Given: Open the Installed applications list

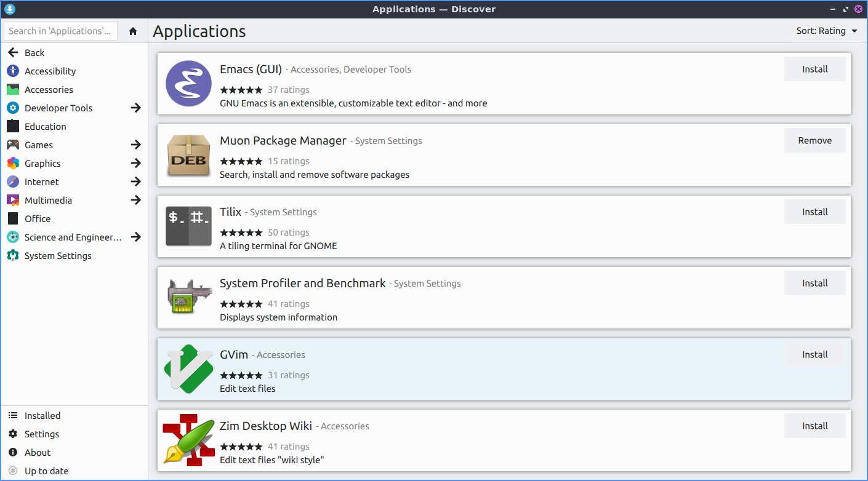Looking at the screenshot, I should tap(42, 416).
